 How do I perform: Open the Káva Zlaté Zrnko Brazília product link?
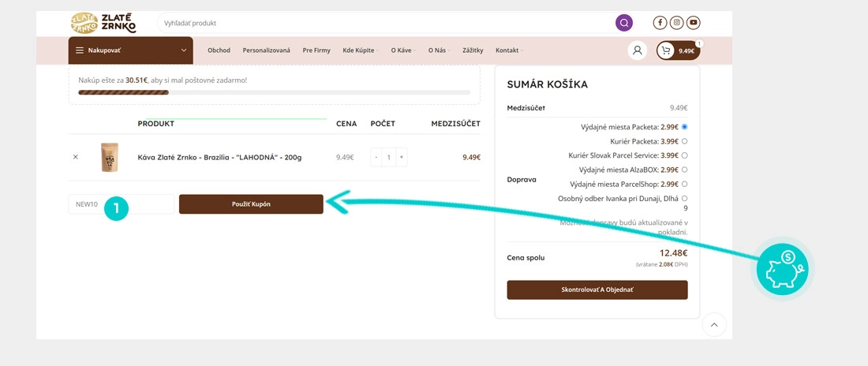220,157
